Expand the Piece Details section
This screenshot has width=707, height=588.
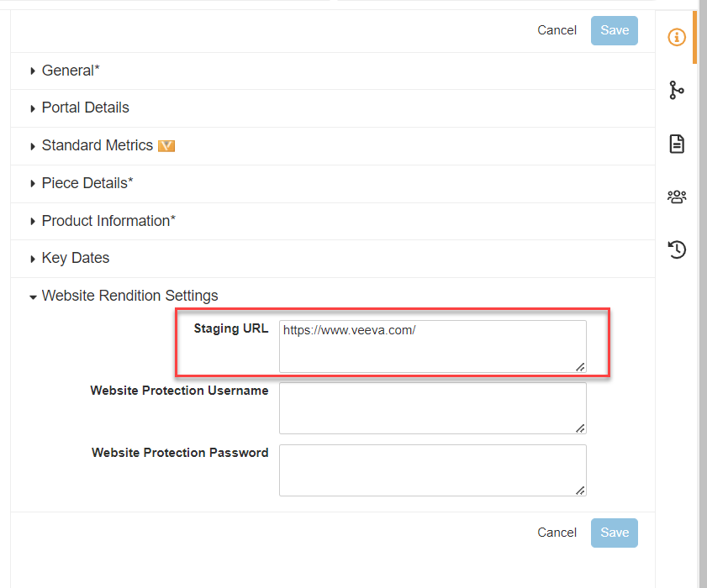point(87,183)
